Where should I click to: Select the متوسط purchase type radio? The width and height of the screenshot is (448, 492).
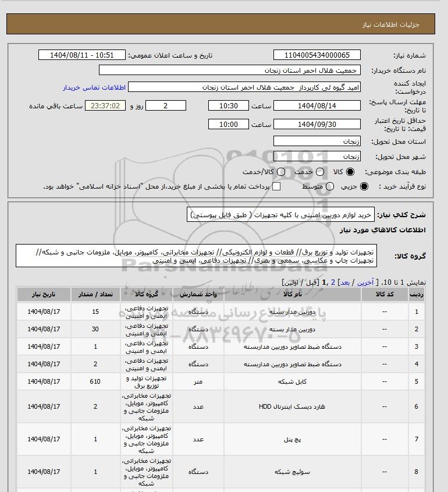pyautogui.click(x=329, y=186)
